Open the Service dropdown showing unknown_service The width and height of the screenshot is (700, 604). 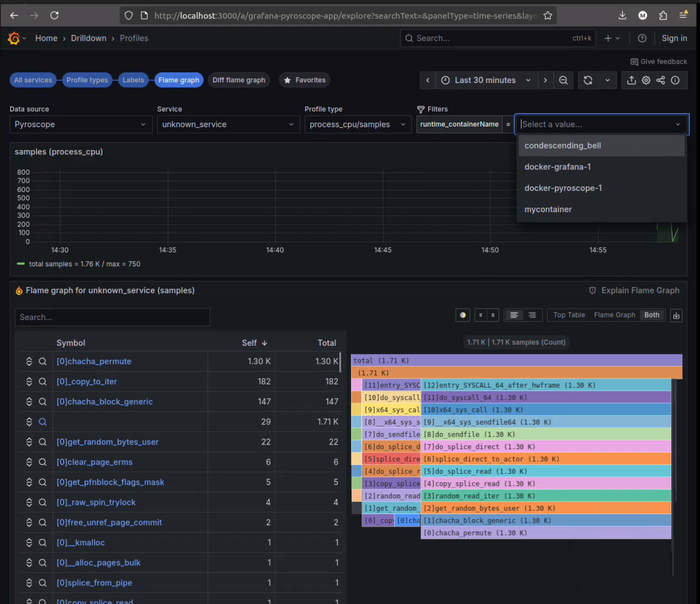pyautogui.click(x=228, y=125)
